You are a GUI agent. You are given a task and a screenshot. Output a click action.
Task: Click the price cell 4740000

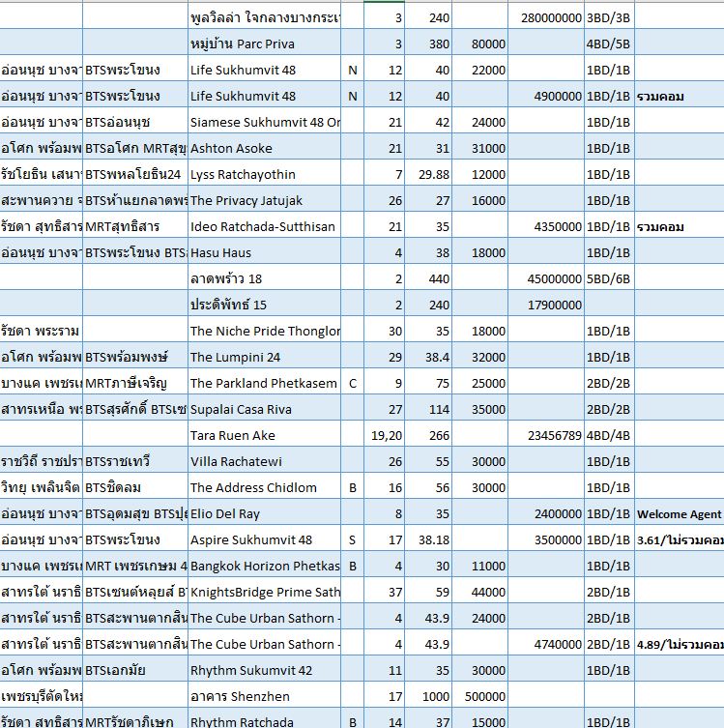[546, 644]
